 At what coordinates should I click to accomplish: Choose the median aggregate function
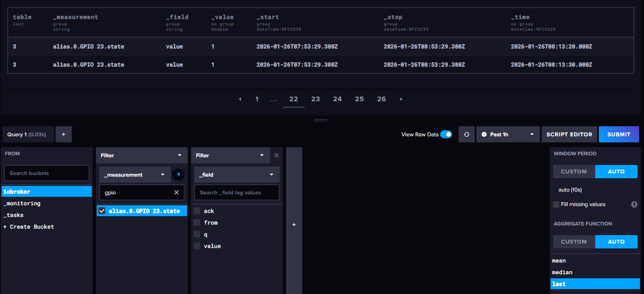pos(595,272)
